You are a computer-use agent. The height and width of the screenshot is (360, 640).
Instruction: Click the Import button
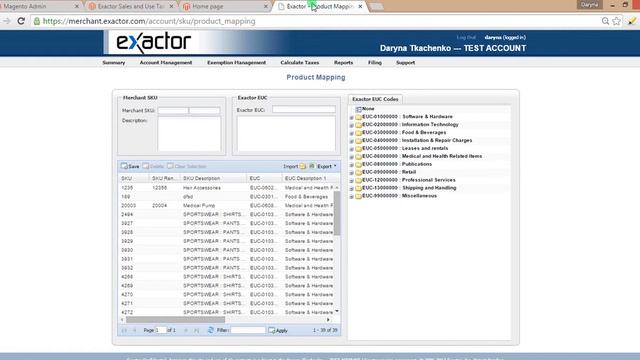[x=294, y=167]
